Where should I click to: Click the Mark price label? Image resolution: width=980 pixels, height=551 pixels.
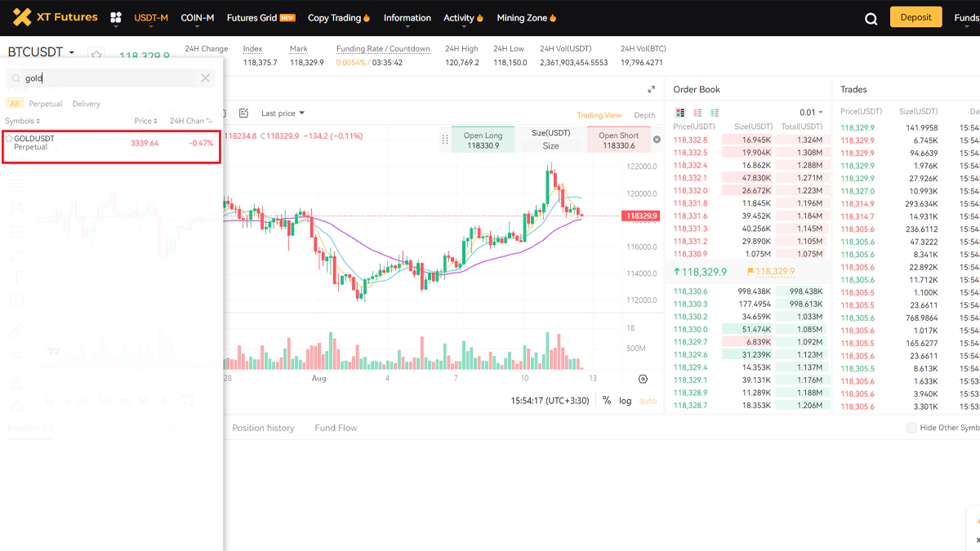click(x=299, y=49)
